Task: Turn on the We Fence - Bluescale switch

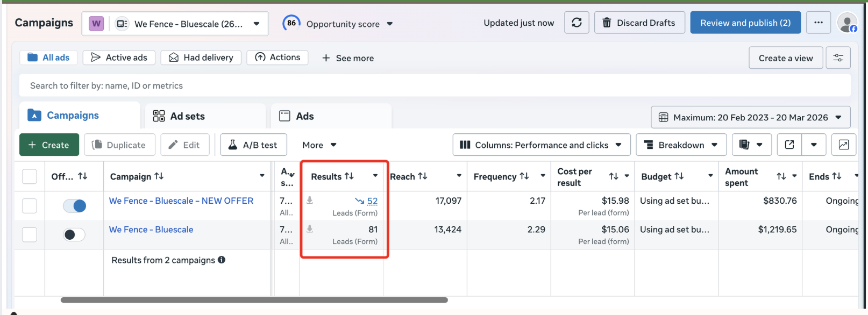Action: coord(74,234)
